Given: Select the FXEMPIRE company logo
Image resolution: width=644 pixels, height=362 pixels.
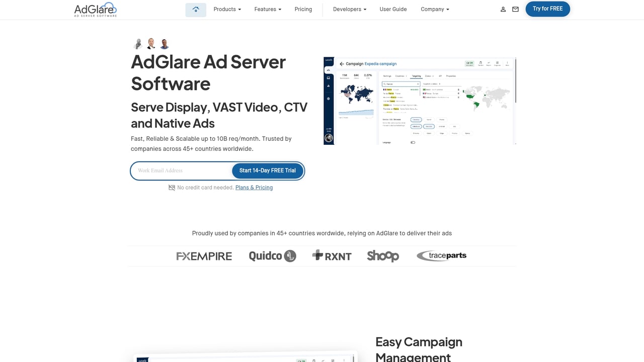Looking at the screenshot, I should pyautogui.click(x=204, y=256).
